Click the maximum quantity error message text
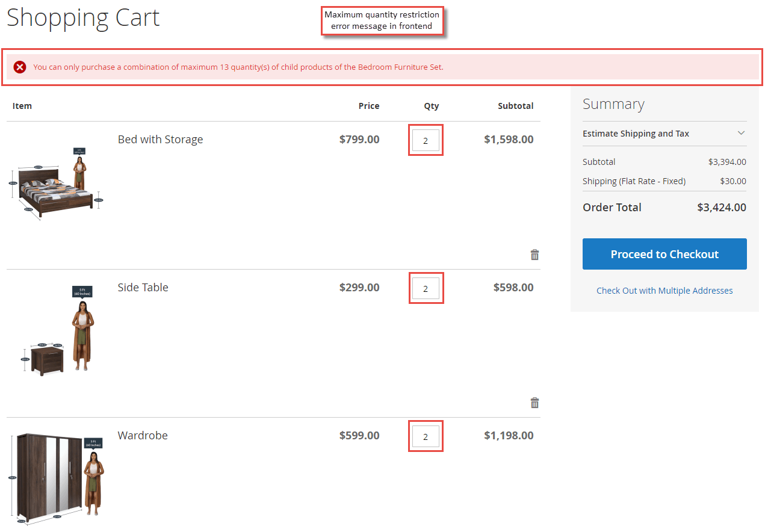The width and height of the screenshot is (765, 532). click(238, 67)
